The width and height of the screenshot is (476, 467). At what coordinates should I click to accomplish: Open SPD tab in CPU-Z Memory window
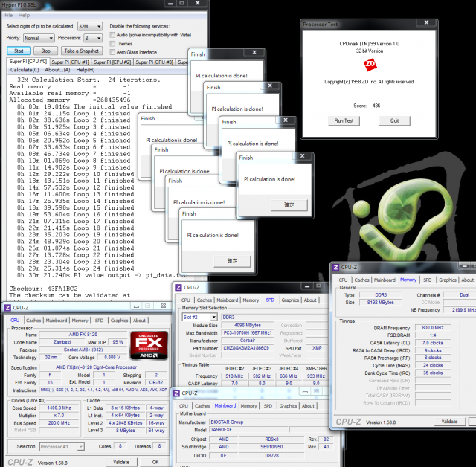click(x=428, y=280)
